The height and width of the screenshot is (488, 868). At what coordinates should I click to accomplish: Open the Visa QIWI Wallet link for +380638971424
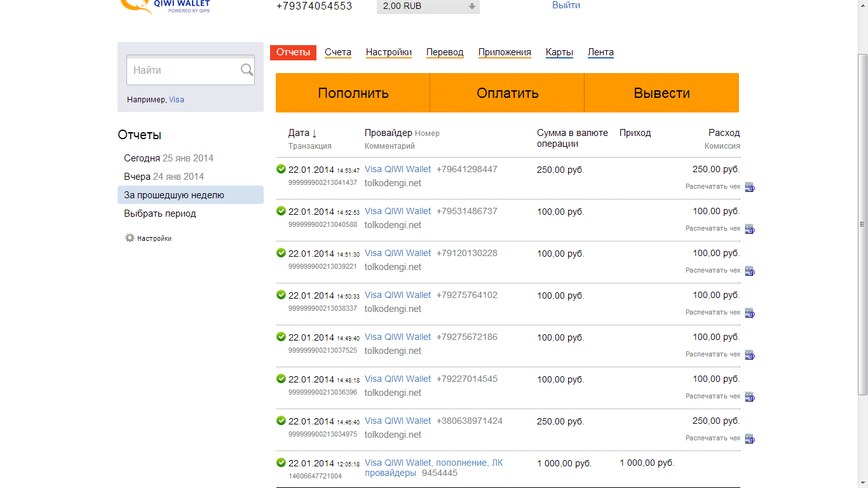398,421
